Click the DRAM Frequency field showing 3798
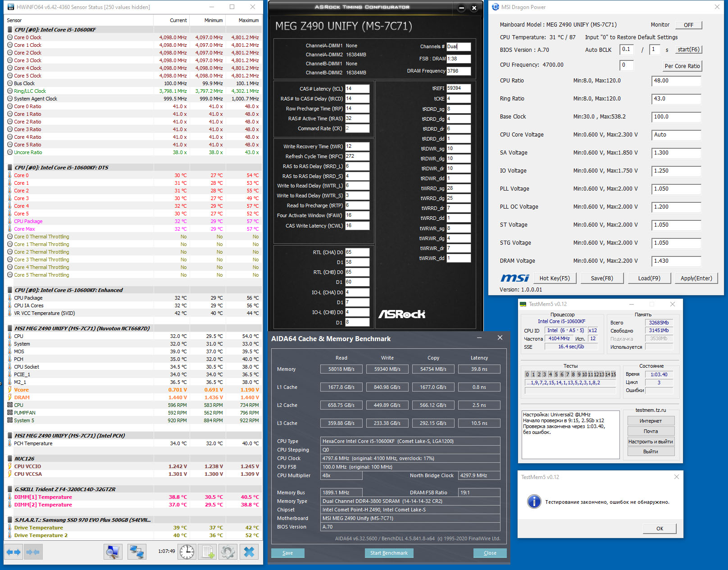 point(459,71)
